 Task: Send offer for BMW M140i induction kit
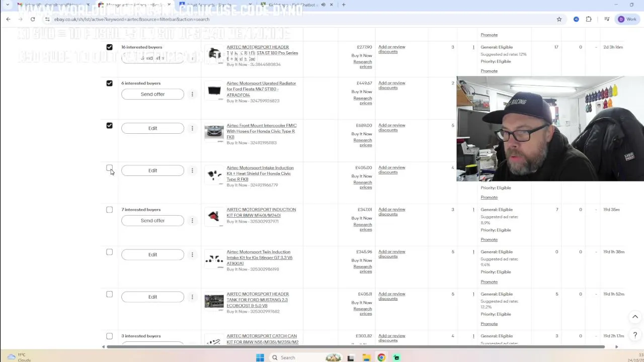coord(152,221)
